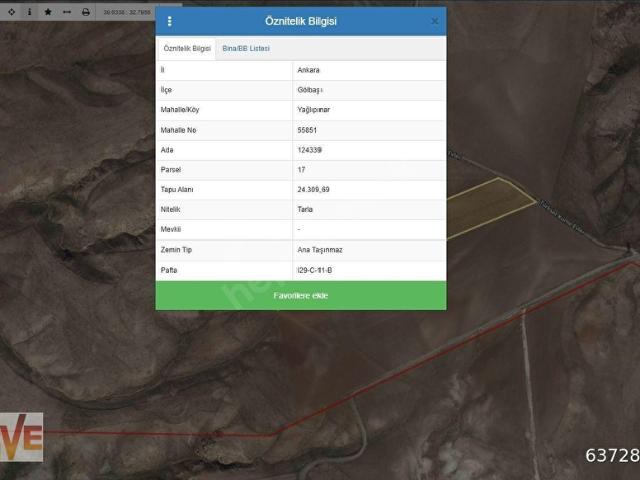Click the Ankara value in İl row
640x480 pixels.
pos(309,71)
